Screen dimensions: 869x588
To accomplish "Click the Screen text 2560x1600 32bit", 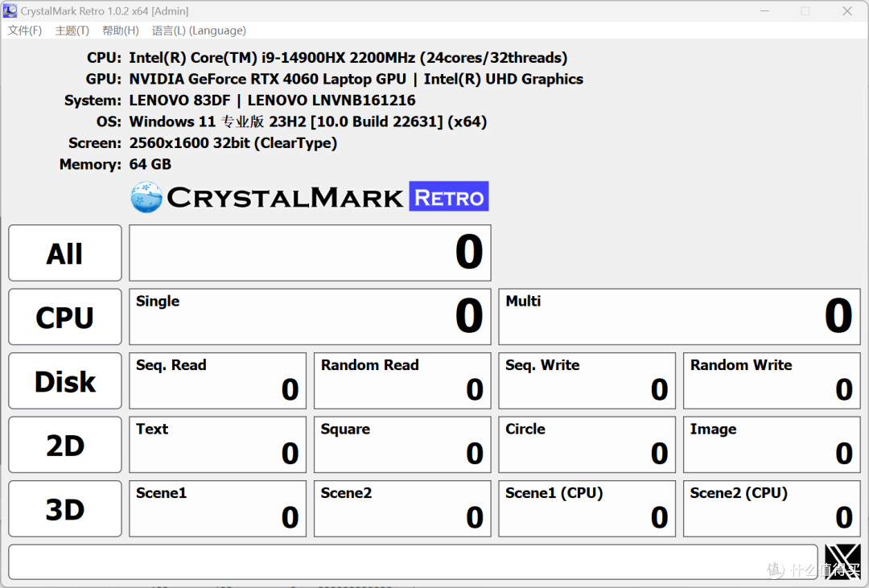I will pyautogui.click(x=233, y=143).
